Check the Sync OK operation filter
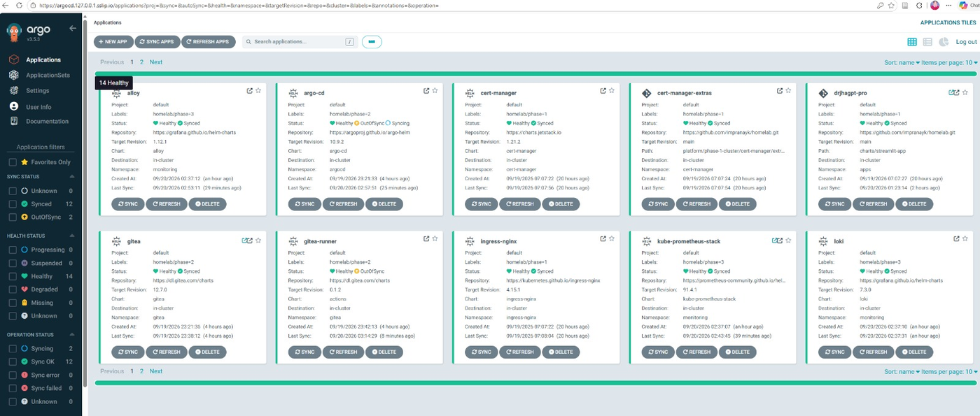The height and width of the screenshot is (416, 980). [13, 361]
